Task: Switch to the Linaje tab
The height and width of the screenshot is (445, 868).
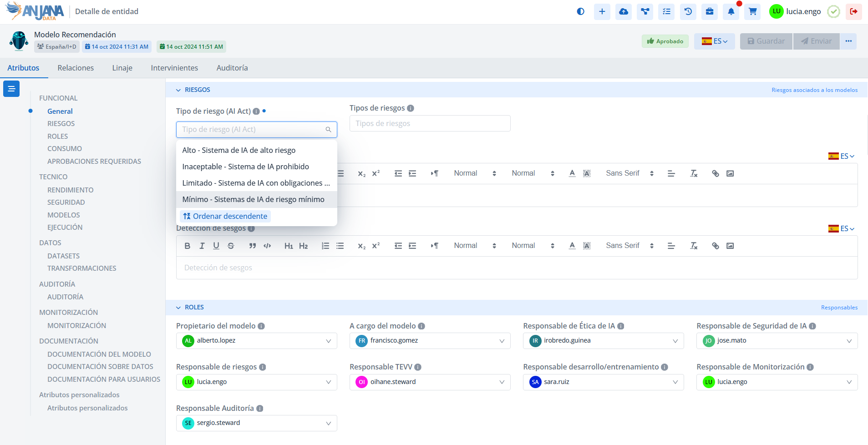Action: pos(122,68)
